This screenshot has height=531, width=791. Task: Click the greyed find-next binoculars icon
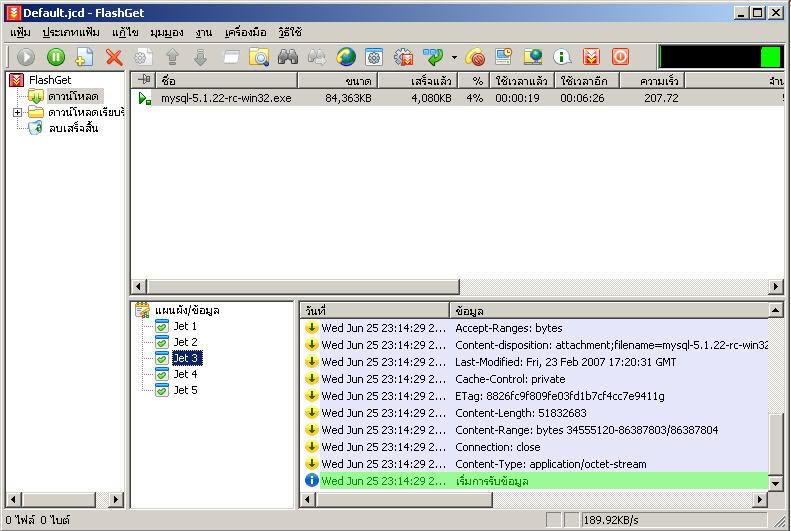click(317, 57)
